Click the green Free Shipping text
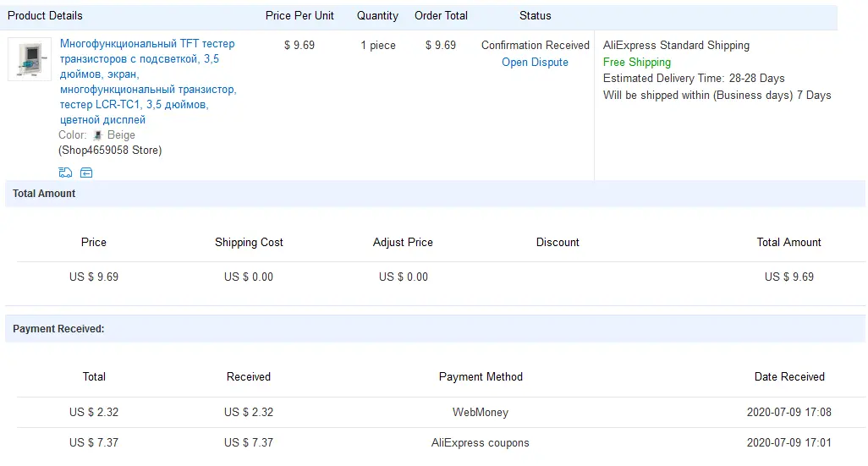Image resolution: width=868 pixels, height=466 pixels. [x=636, y=62]
